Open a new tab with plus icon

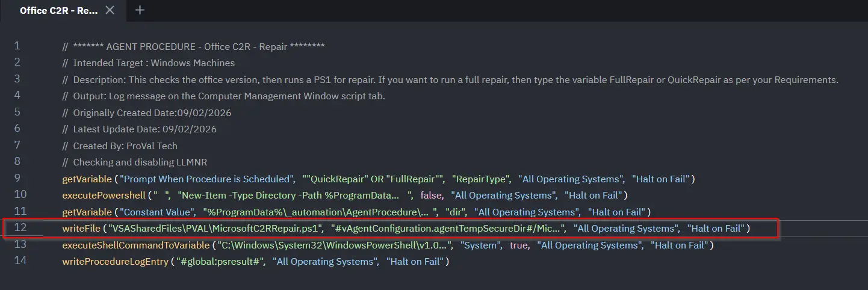tap(140, 10)
